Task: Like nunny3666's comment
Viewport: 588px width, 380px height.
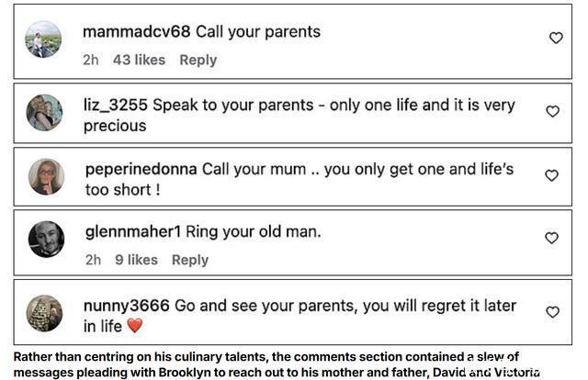Action: coord(552,312)
